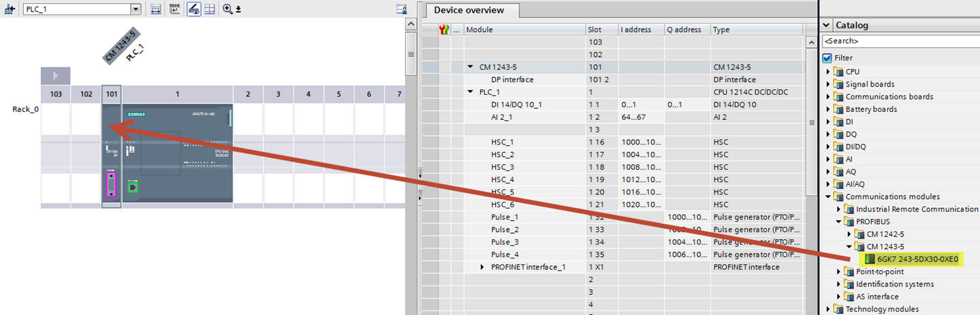Toggle the protected areas view icon
The height and width of the screenshot is (315, 980).
193,9
